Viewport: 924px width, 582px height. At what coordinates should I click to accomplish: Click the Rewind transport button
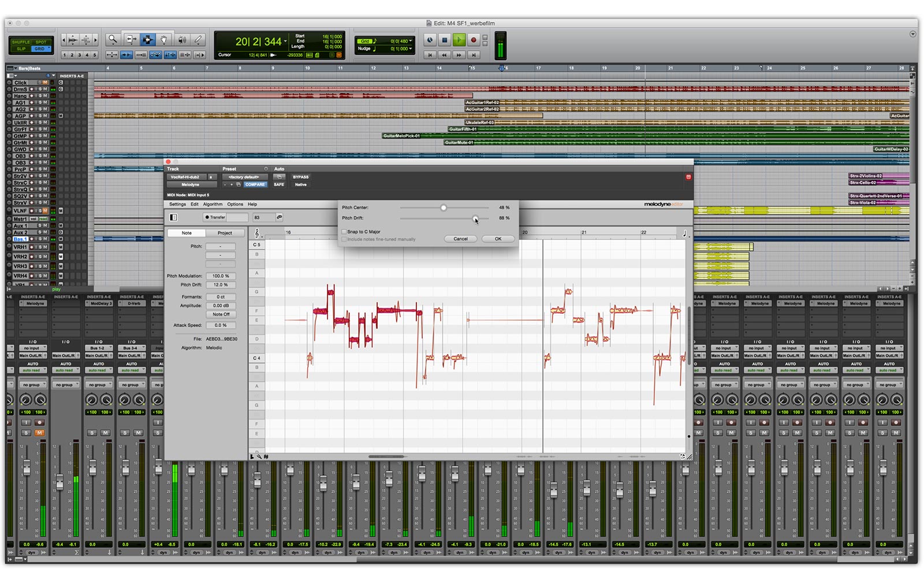pos(444,55)
